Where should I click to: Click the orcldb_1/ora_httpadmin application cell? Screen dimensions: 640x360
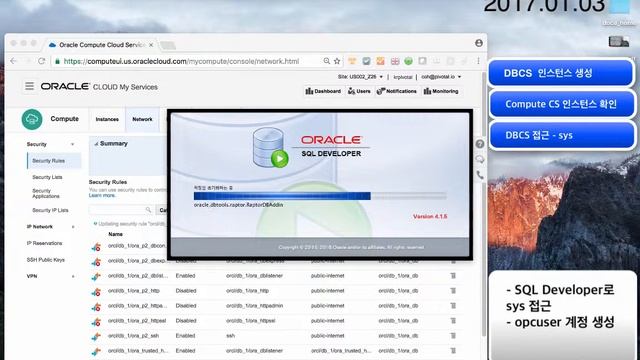pos(255,306)
